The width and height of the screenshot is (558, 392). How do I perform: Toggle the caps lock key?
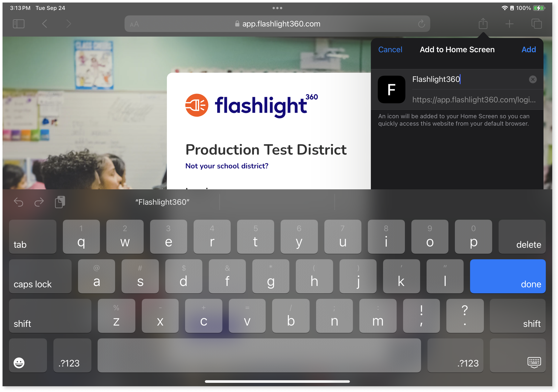(x=40, y=276)
